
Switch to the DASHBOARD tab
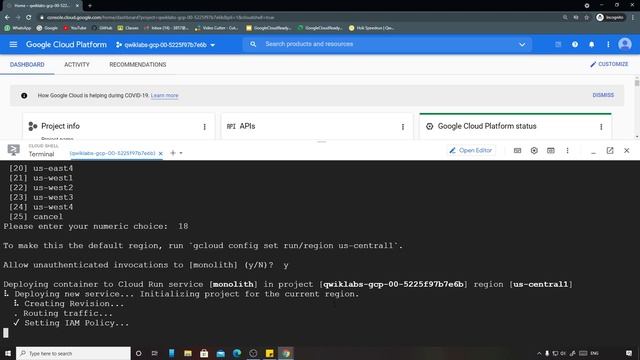[x=27, y=64]
